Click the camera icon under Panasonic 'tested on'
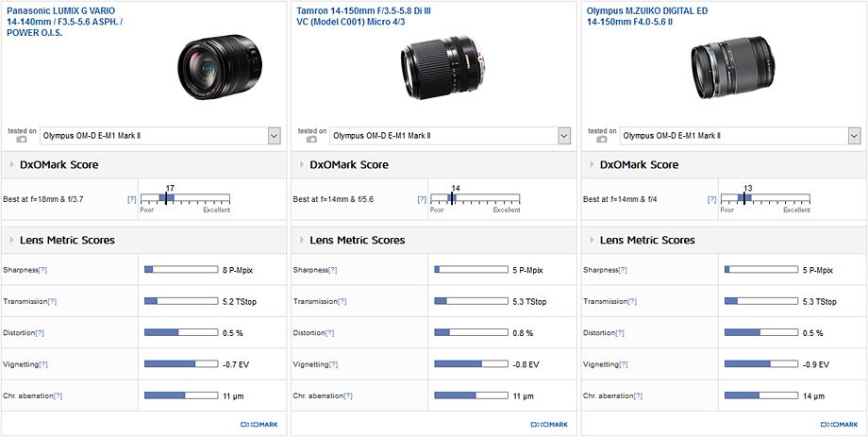868x437 pixels. tap(22, 140)
